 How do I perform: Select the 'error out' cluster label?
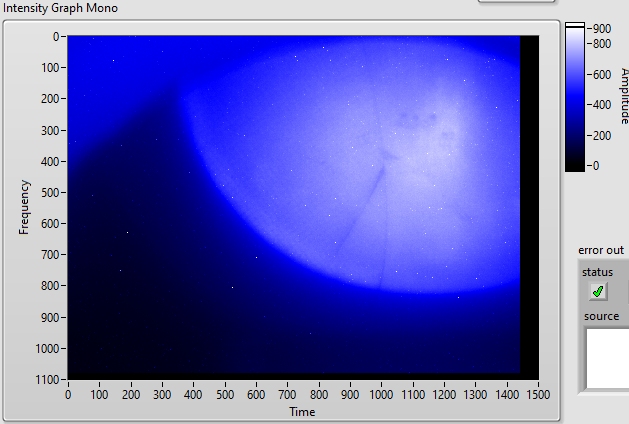coord(601,250)
